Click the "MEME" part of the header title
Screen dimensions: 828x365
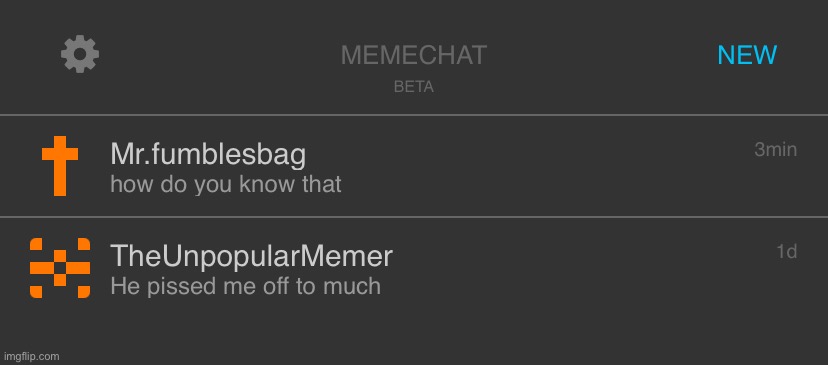tap(377, 55)
